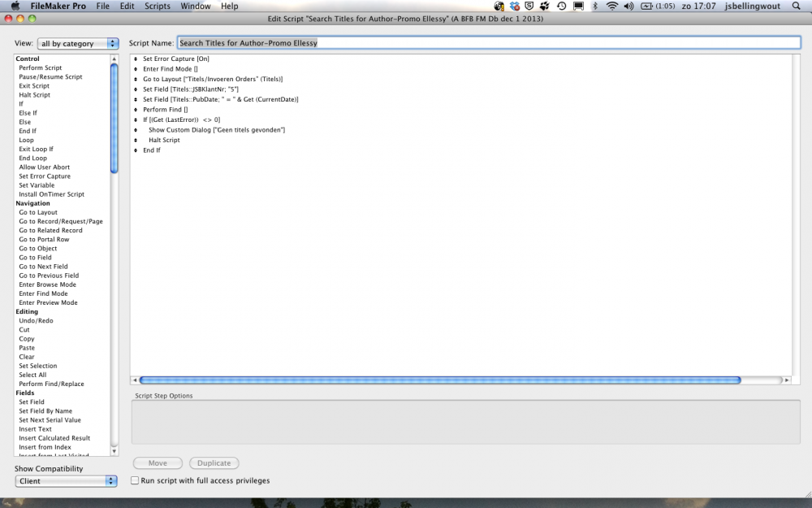Select script line Set Field Titels::PubDate
The image size is (812, 508).
tap(221, 99)
